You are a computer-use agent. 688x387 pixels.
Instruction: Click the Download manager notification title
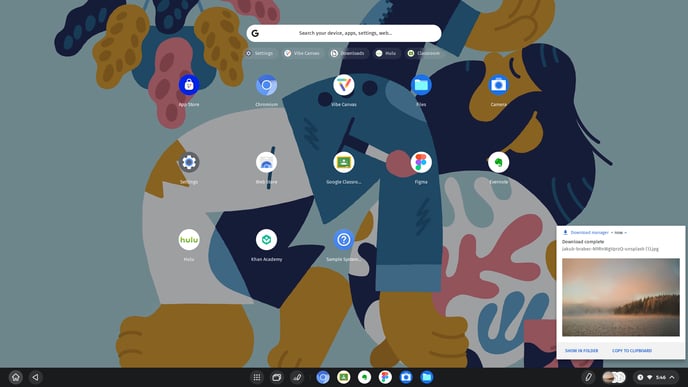point(589,233)
